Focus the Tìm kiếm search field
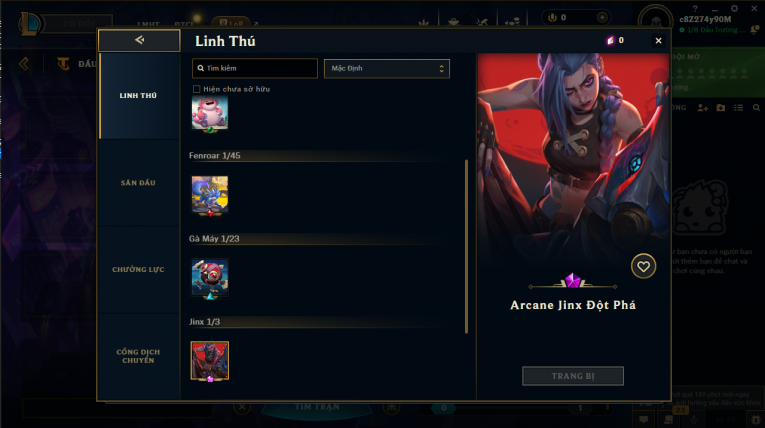Screen dimensions: 765x428 pyautogui.click(x=255, y=68)
